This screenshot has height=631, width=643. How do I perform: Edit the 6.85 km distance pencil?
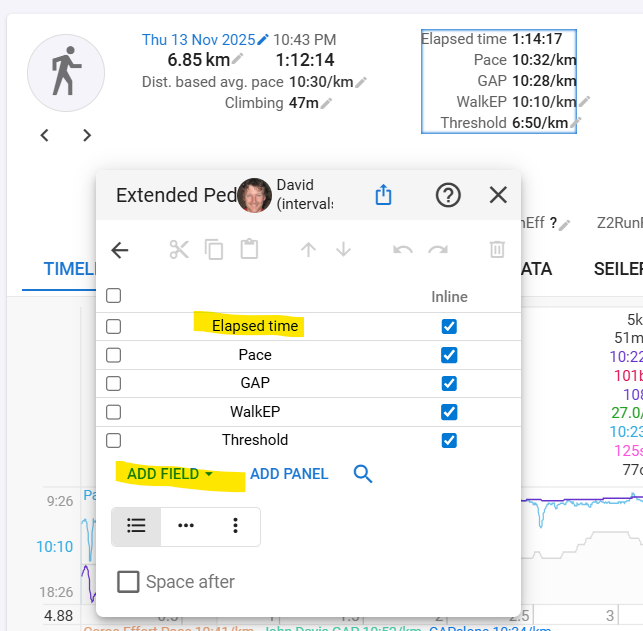click(x=237, y=59)
